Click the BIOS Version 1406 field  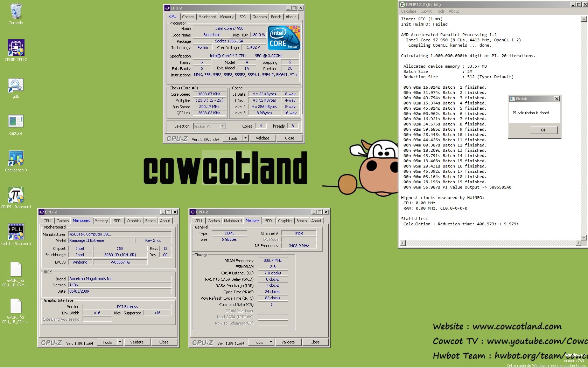point(120,285)
